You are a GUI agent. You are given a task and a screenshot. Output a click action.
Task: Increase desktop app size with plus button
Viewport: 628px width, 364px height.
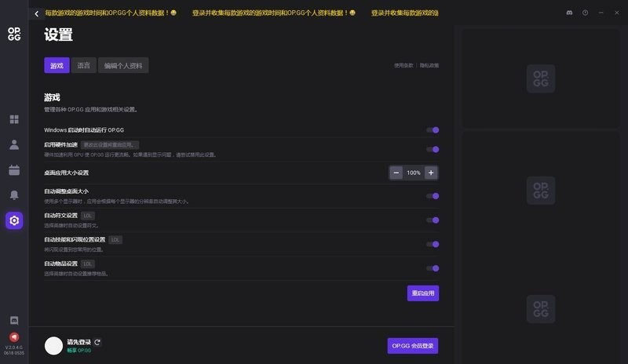[x=431, y=173]
